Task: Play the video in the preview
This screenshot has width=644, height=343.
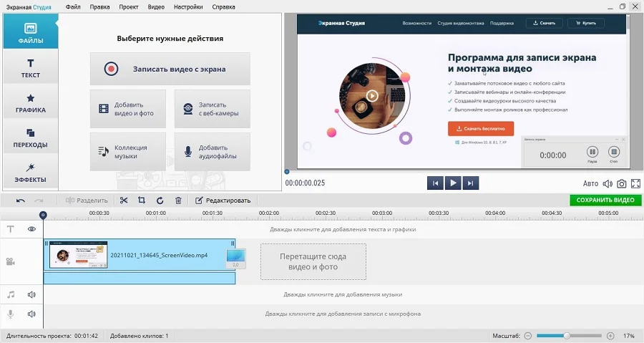Action: 452,183
